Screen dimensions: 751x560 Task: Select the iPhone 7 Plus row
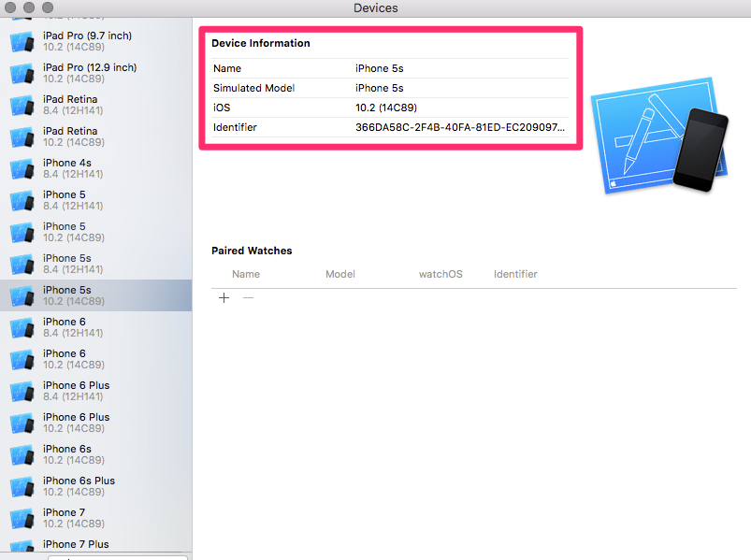tap(95, 545)
